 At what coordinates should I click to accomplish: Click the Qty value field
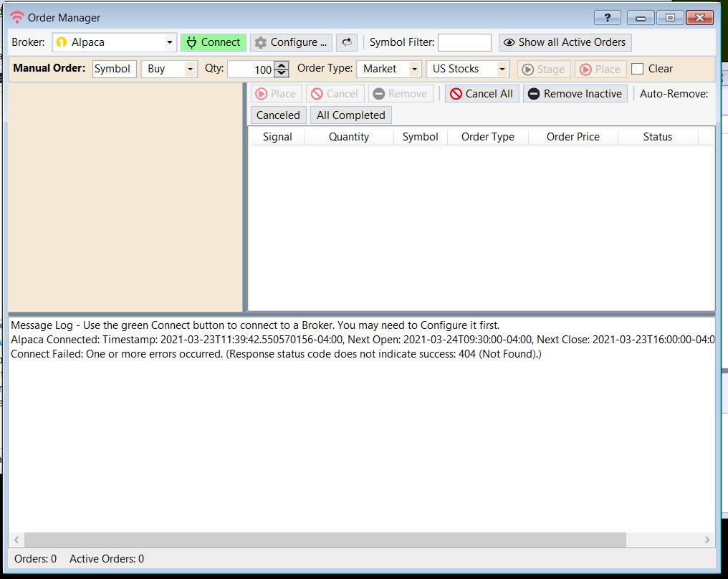pyautogui.click(x=252, y=70)
